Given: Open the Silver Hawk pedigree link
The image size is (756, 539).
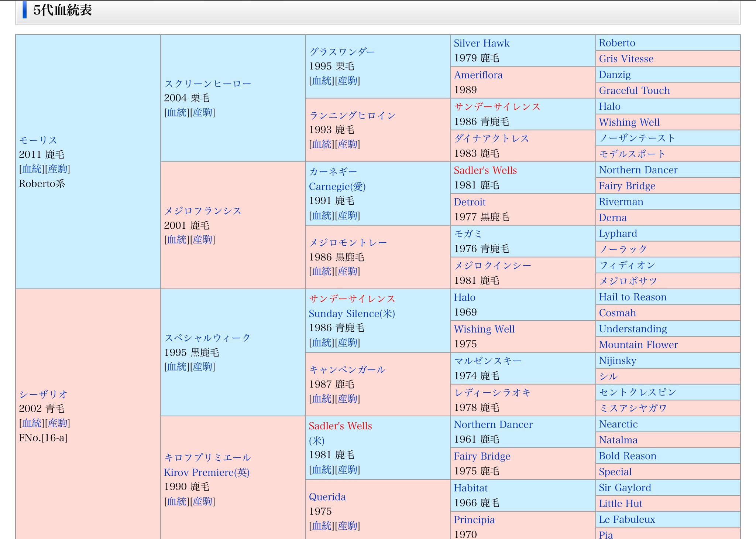Looking at the screenshot, I should click(481, 44).
